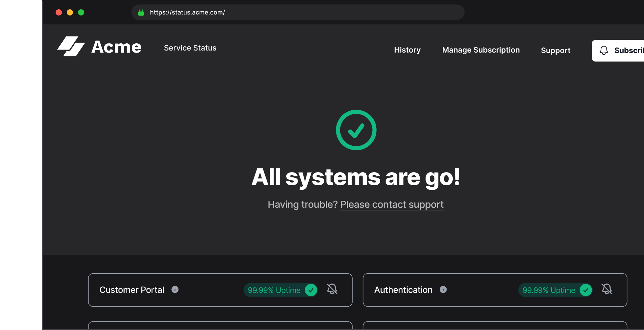The height and width of the screenshot is (330, 644).
Task: Click the Service Status label
Action: (x=190, y=48)
